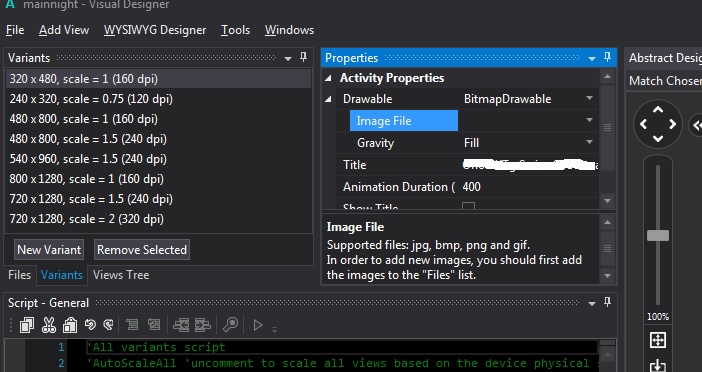The width and height of the screenshot is (702, 372).
Task: Click the zoom slider handle
Action: [658, 235]
